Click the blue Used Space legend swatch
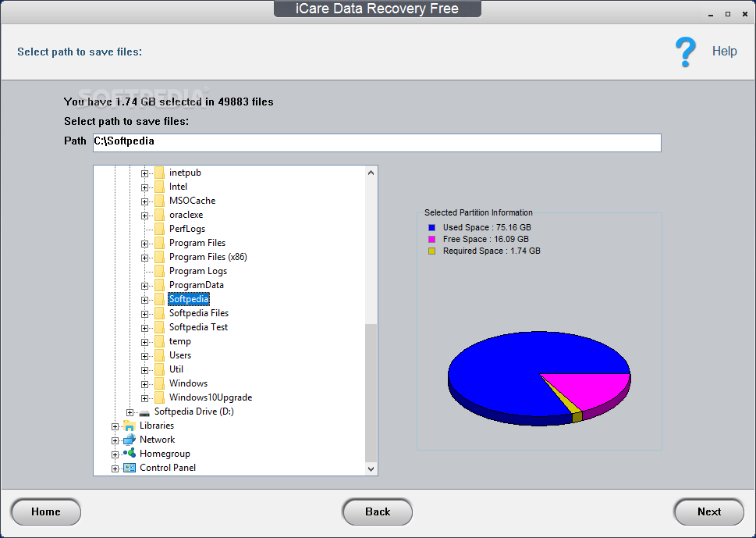The image size is (756, 538). point(431,227)
